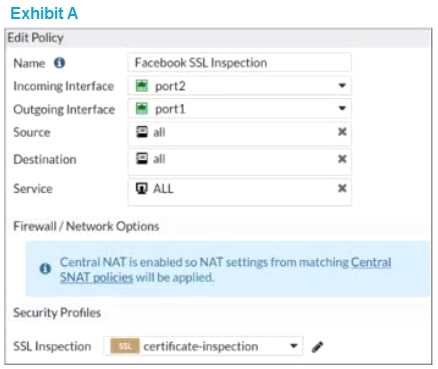Image resolution: width=438 pixels, height=369 pixels.
Task: Remove 'all' from the Destination field
Action: click(342, 159)
